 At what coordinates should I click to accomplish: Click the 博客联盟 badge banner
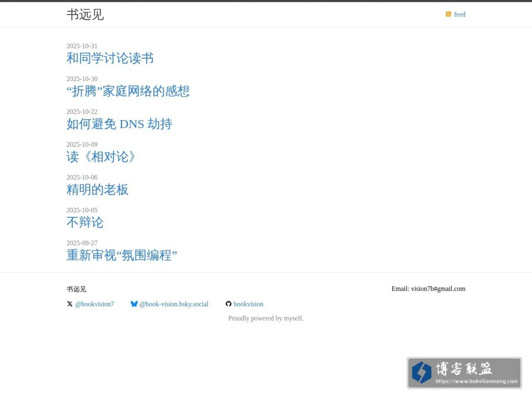click(464, 373)
